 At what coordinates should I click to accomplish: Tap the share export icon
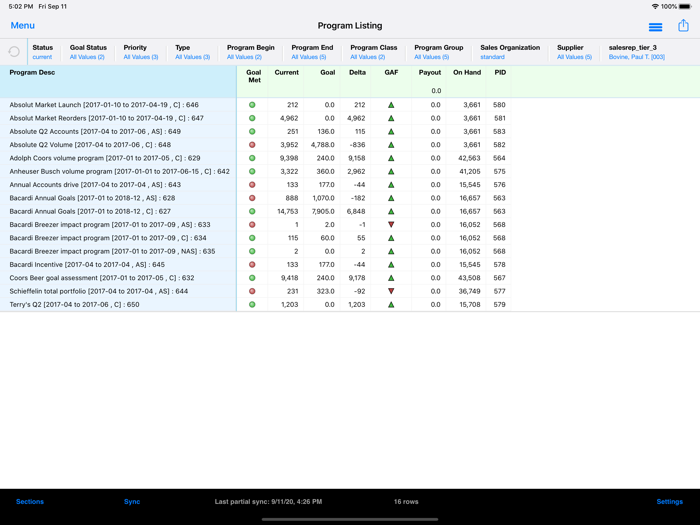[x=683, y=25]
